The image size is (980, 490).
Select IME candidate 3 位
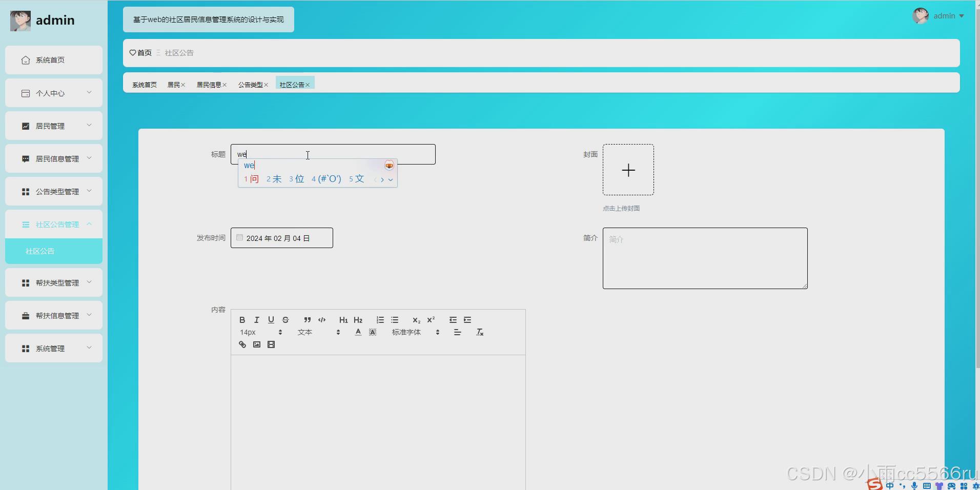[296, 179]
